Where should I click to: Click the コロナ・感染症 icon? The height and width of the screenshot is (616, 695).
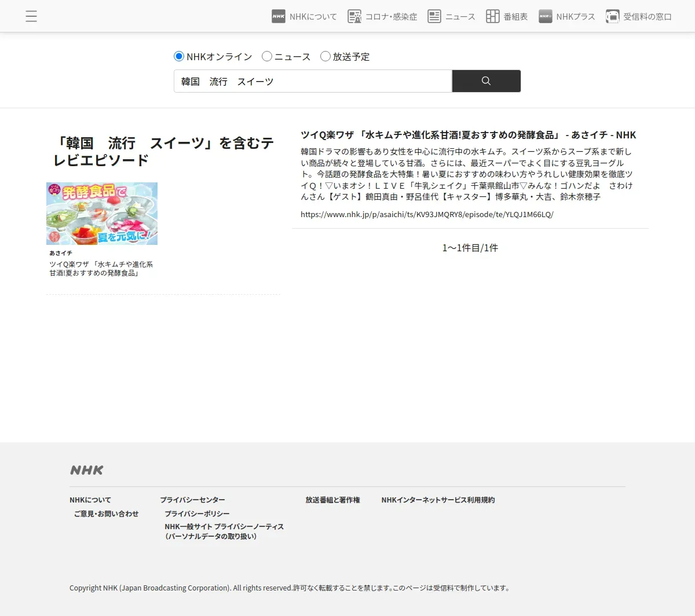click(x=354, y=16)
